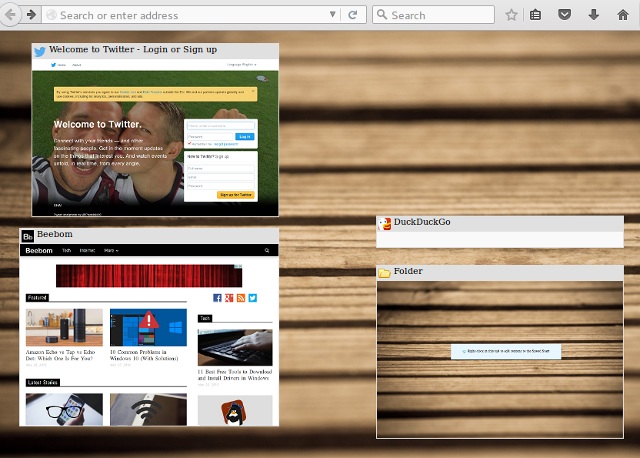640x458 pixels.
Task: Click the browser Back arrow button
Action: 10,15
